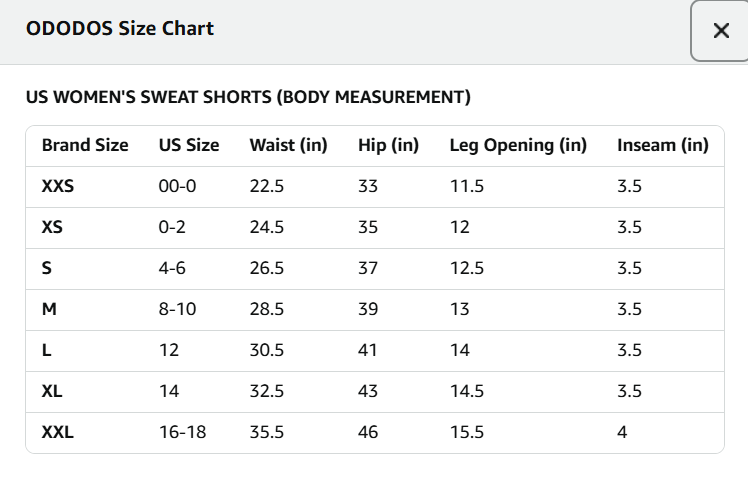Select the Brand Size column header

pyautogui.click(x=85, y=145)
